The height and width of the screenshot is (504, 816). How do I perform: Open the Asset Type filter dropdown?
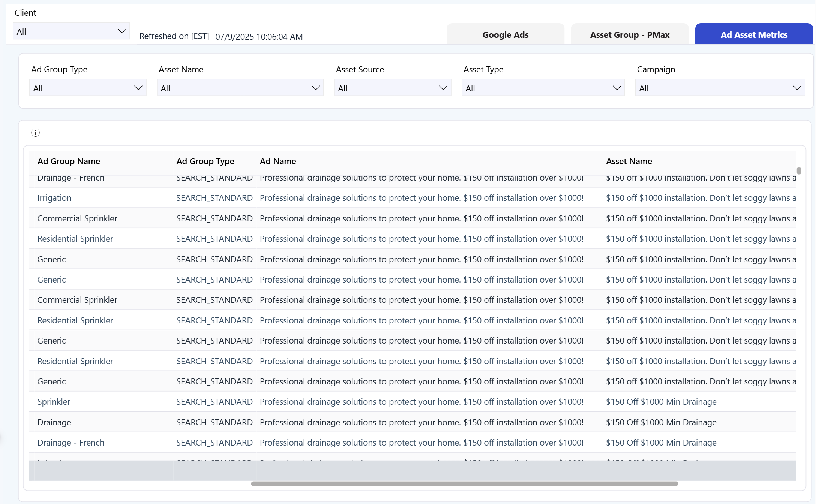click(x=543, y=88)
